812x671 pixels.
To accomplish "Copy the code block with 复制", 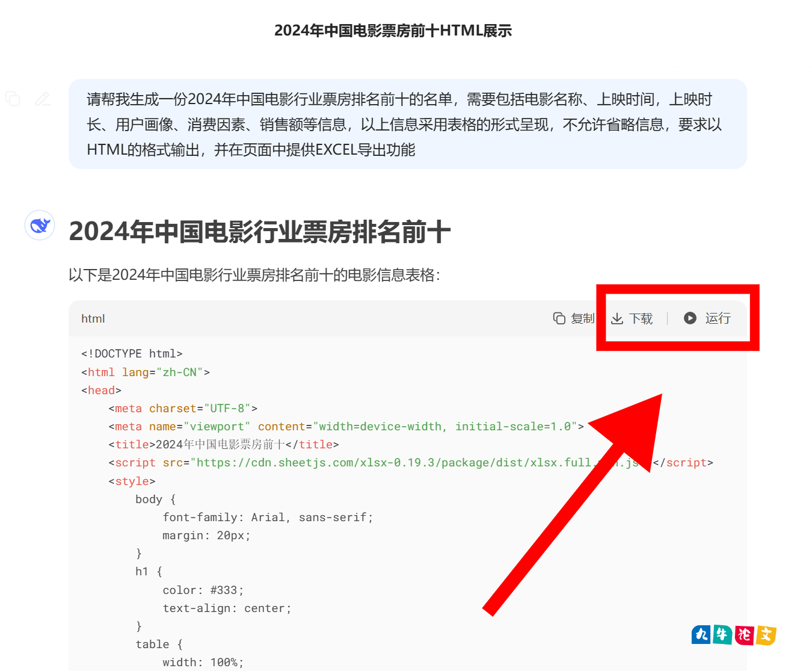I will coord(574,318).
